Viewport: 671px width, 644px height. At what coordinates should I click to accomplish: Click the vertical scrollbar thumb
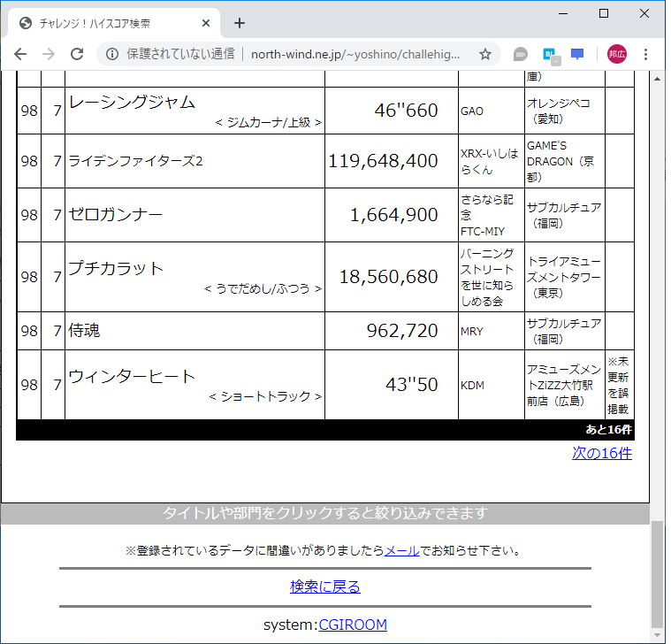658,574
